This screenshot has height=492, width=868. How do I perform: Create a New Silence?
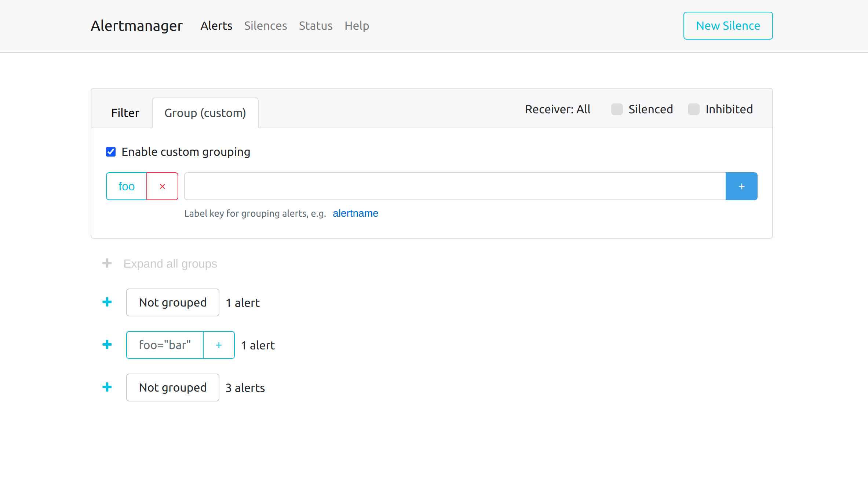click(727, 25)
